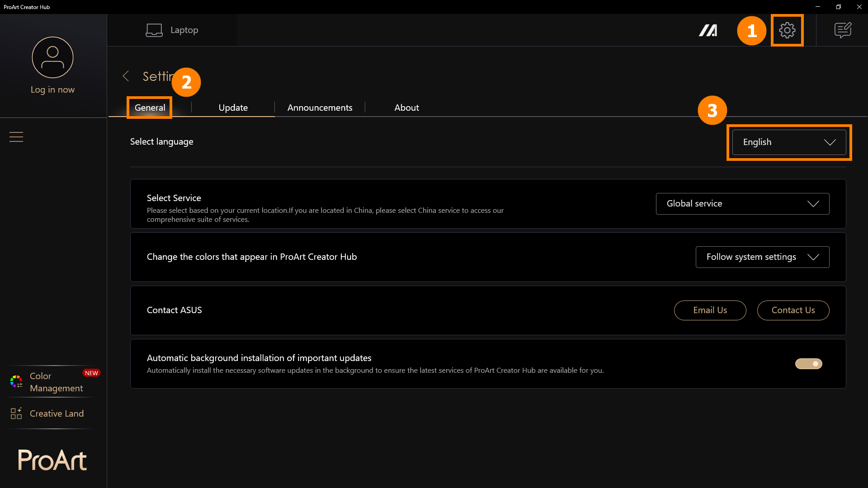This screenshot has height=488, width=868.
Task: Open the feedback note icon
Action: (x=843, y=30)
